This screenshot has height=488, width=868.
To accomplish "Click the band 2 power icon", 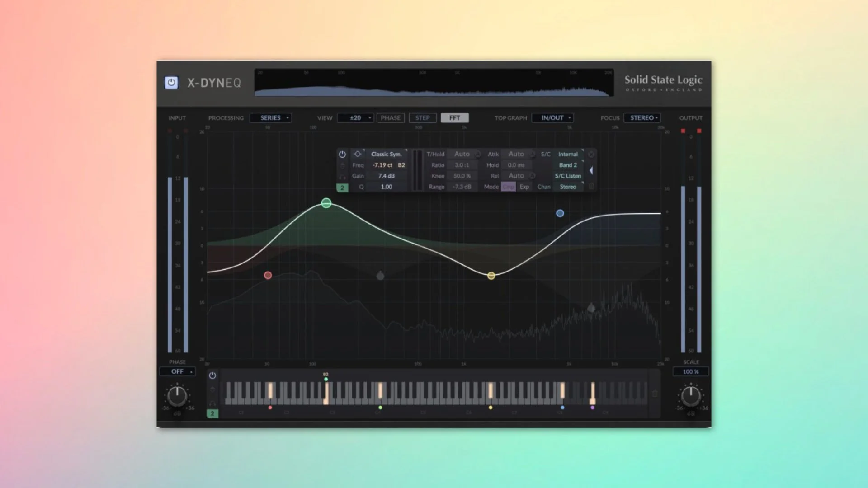I will coord(342,154).
